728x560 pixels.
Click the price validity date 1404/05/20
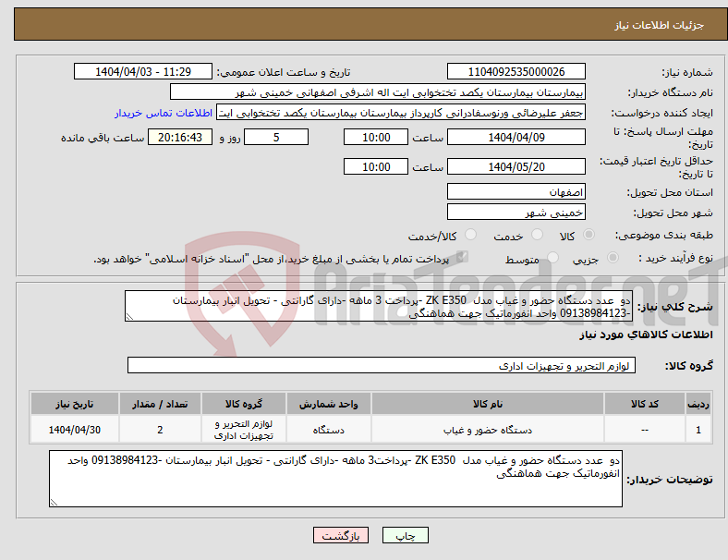pos(516,166)
